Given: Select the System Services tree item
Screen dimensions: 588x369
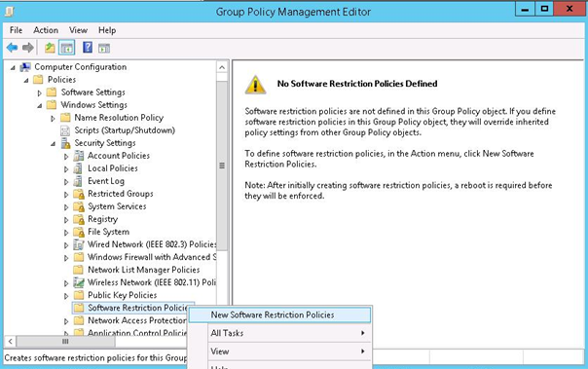Looking at the screenshot, I should click(117, 206).
